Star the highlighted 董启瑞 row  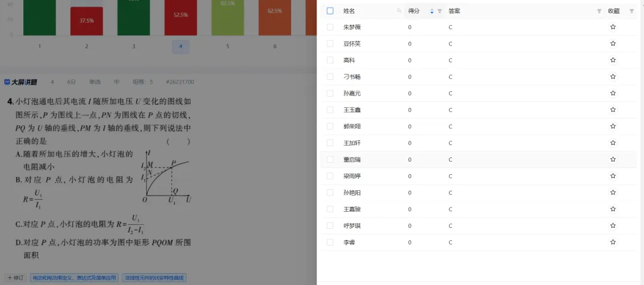pos(613,159)
